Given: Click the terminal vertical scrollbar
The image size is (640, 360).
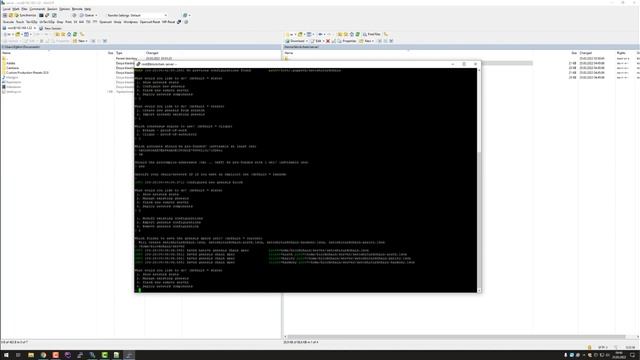Looking at the screenshot, I should 479,180.
